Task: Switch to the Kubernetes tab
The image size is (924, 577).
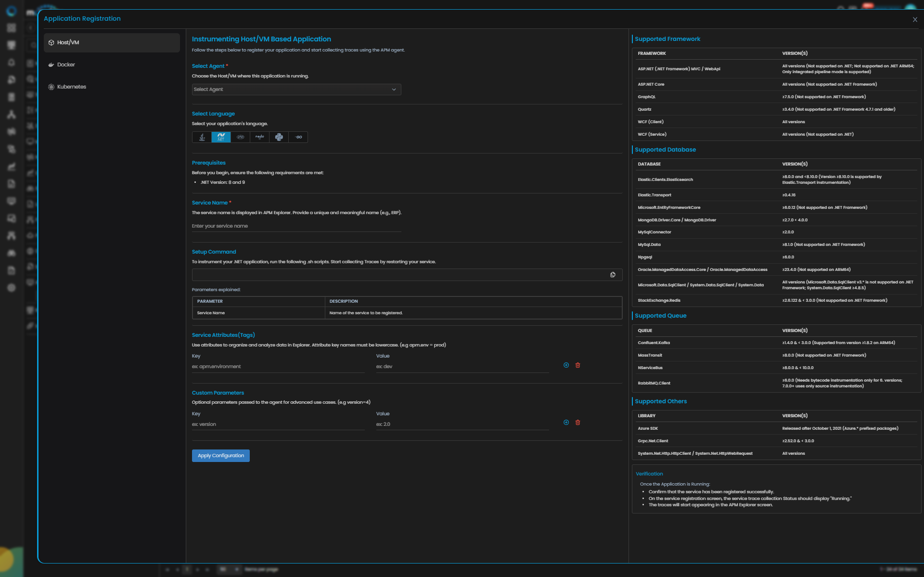Action: coord(71,87)
